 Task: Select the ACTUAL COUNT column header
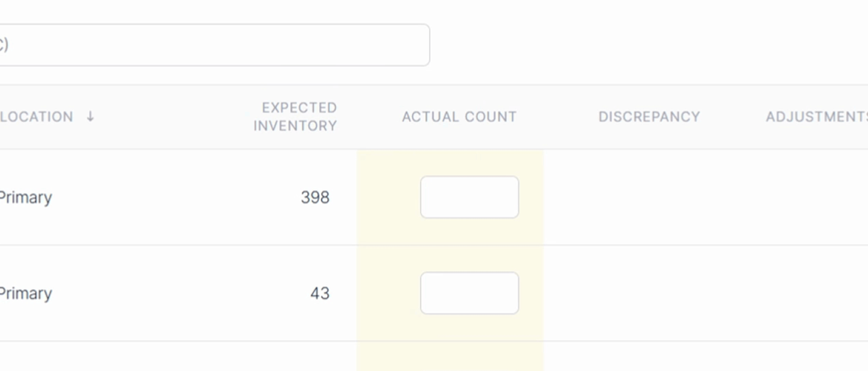coord(459,117)
